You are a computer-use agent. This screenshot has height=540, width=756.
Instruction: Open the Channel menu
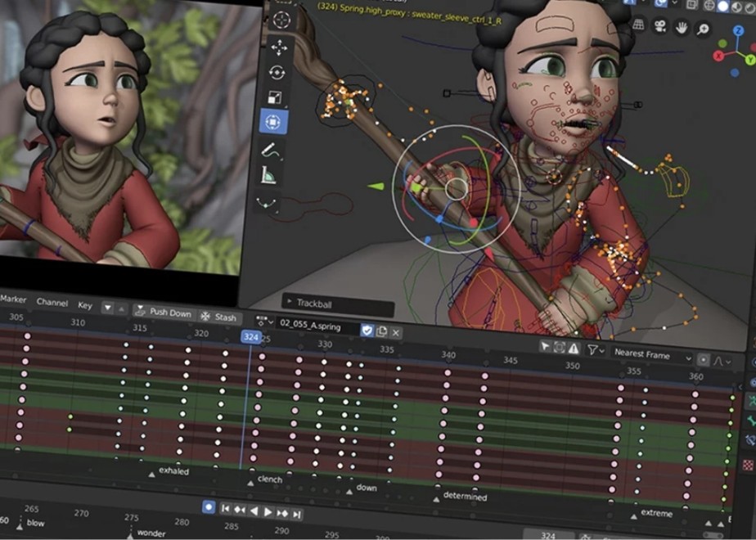pyautogui.click(x=52, y=303)
